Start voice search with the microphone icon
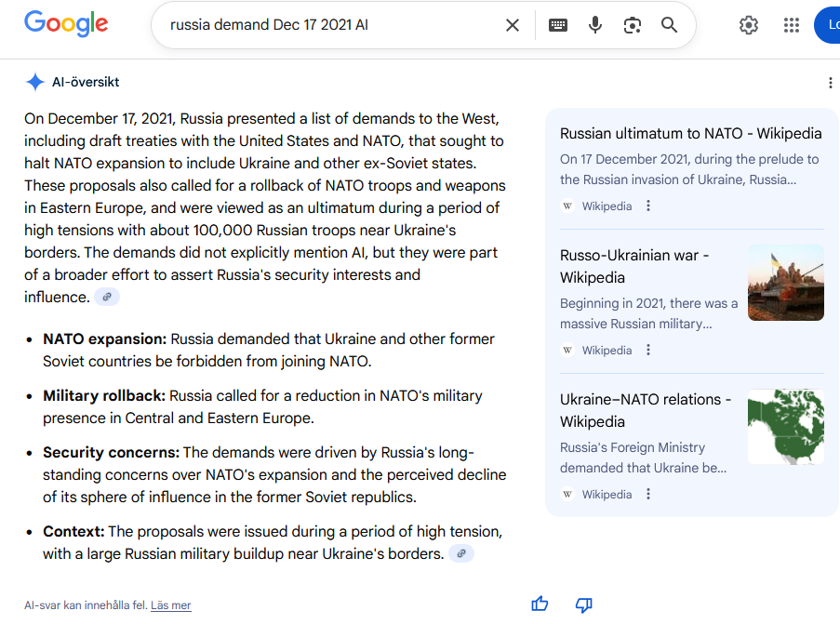Image resolution: width=840 pixels, height=624 pixels. (x=594, y=25)
